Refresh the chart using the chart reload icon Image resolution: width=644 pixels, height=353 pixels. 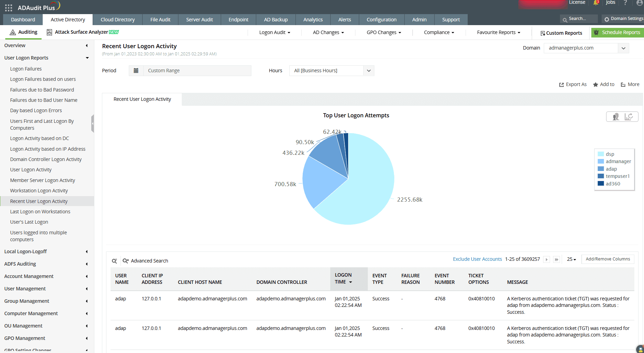pos(630,117)
